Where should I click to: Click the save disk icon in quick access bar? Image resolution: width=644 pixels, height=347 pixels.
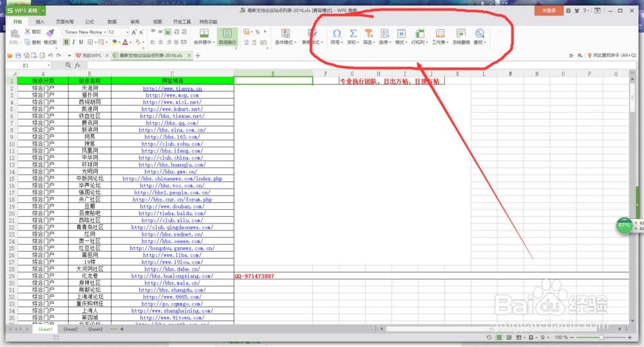point(18,55)
